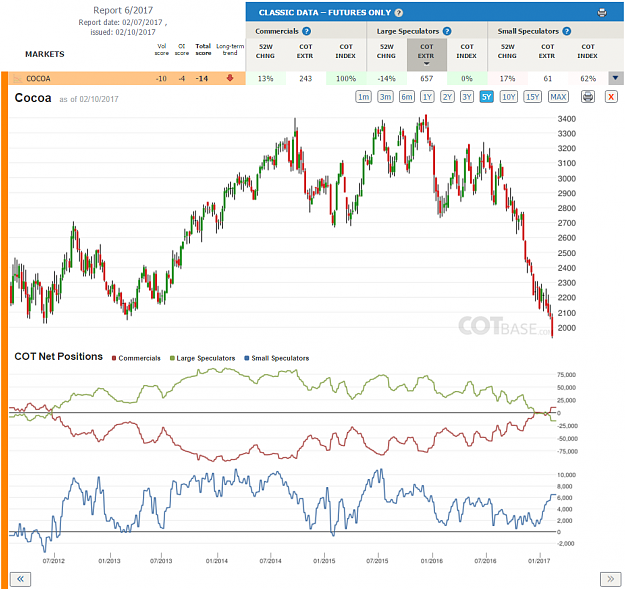Switch chart to 10Y time range

tap(509, 97)
